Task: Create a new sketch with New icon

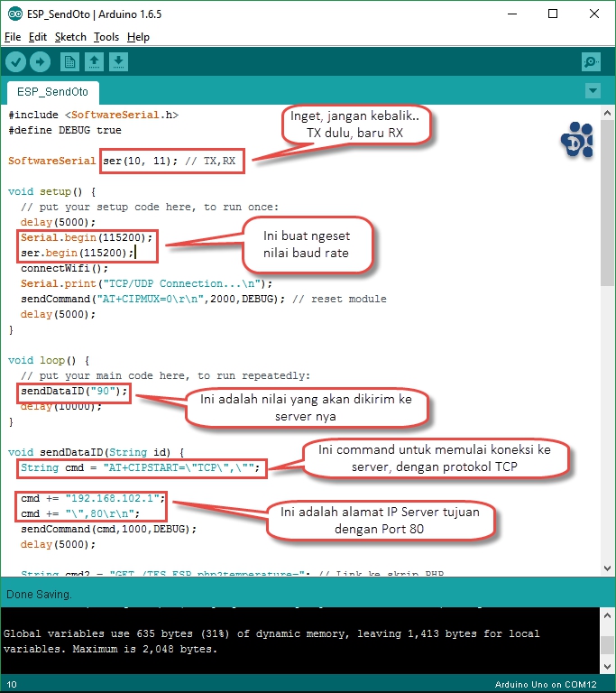Action: coord(69,61)
